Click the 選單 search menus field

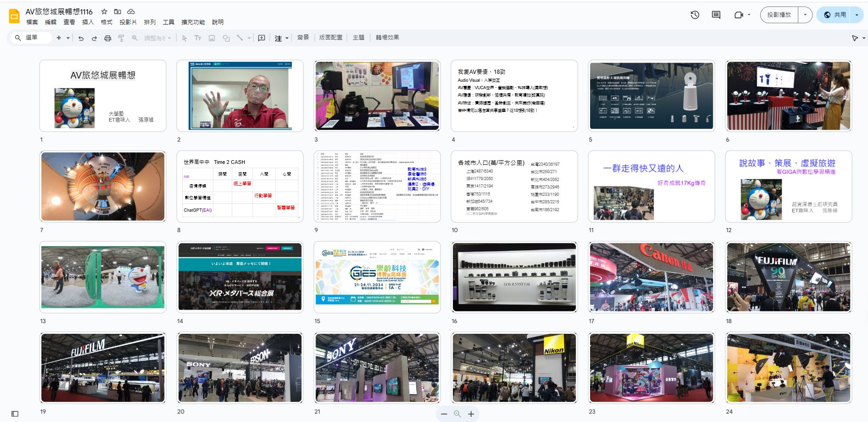[x=31, y=38]
